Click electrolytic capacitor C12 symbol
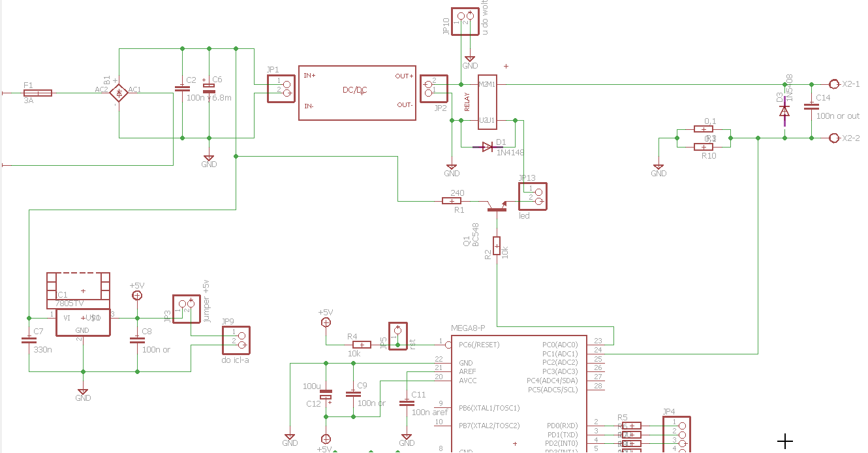 (x=325, y=395)
